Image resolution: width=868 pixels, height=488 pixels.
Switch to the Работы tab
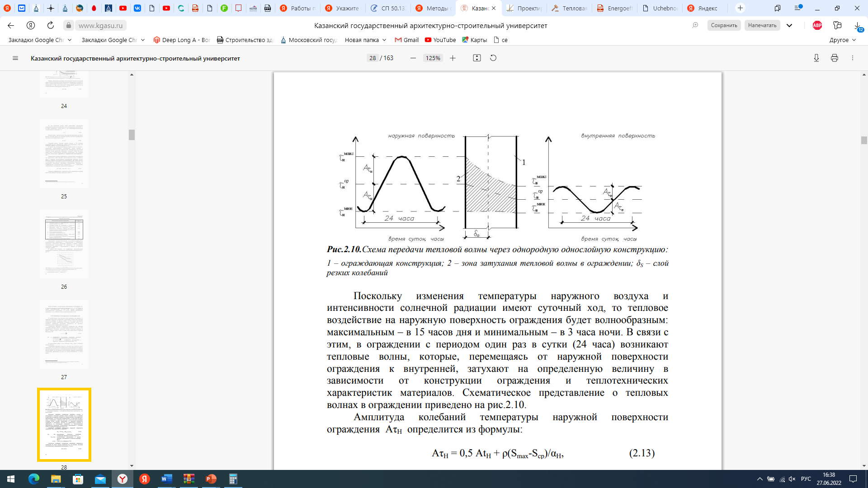pyautogui.click(x=297, y=8)
